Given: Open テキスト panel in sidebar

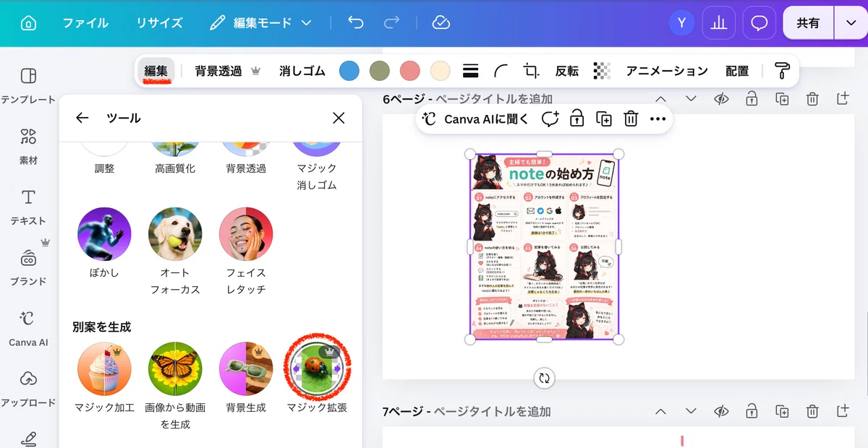Looking at the screenshot, I should pos(28,207).
